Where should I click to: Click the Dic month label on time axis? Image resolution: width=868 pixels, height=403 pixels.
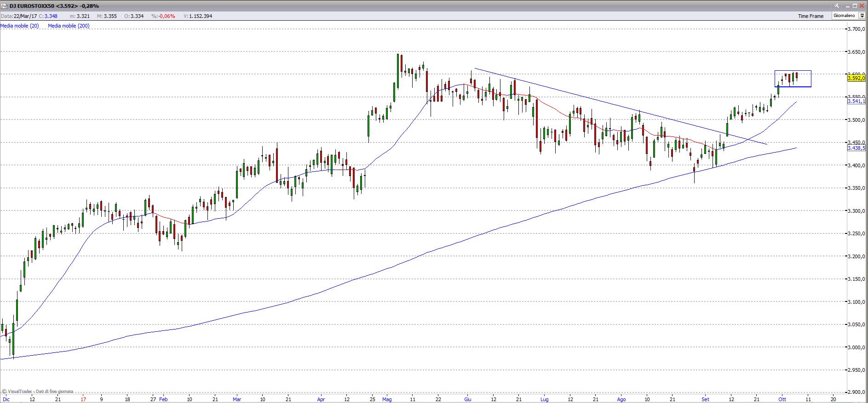(5, 399)
